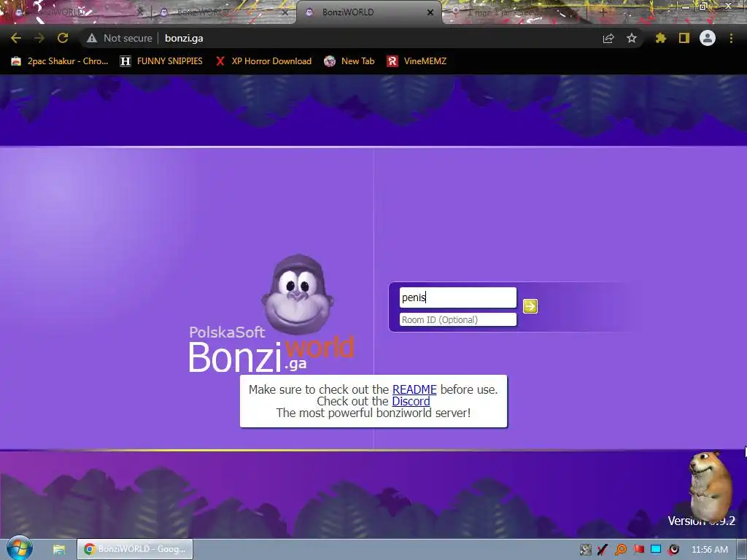
Task: Click the nickname field containing 'penis'
Action: [x=458, y=297]
